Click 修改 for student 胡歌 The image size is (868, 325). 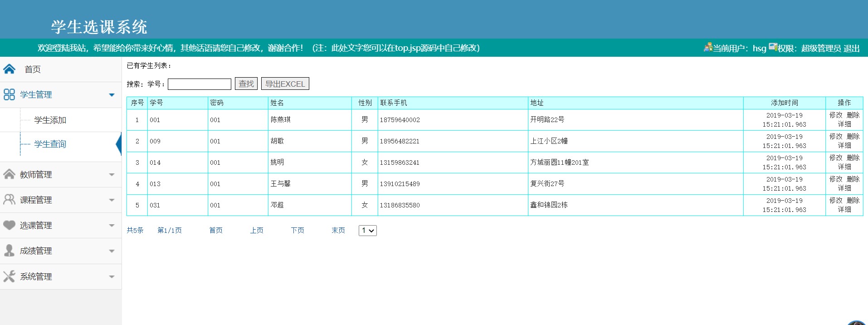[836, 137]
